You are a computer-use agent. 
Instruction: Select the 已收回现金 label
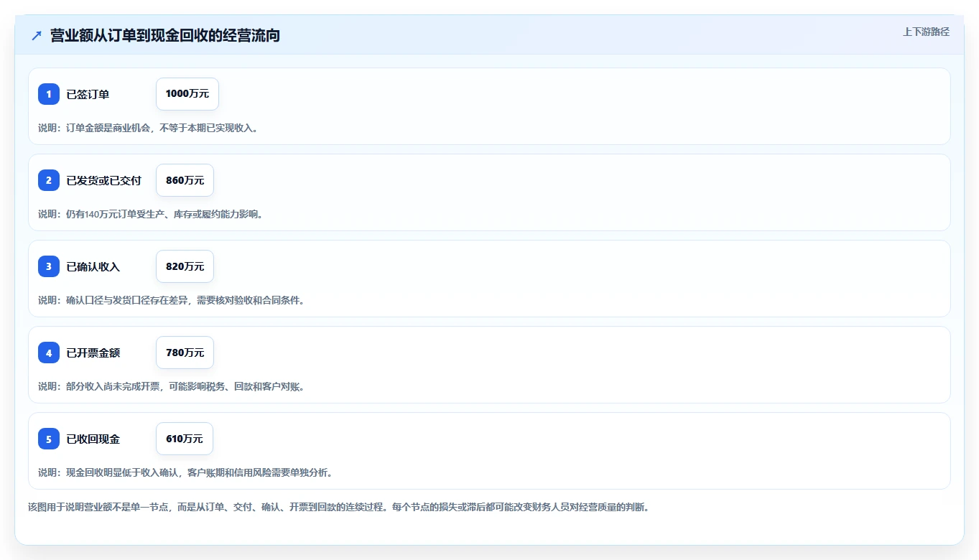(x=93, y=439)
